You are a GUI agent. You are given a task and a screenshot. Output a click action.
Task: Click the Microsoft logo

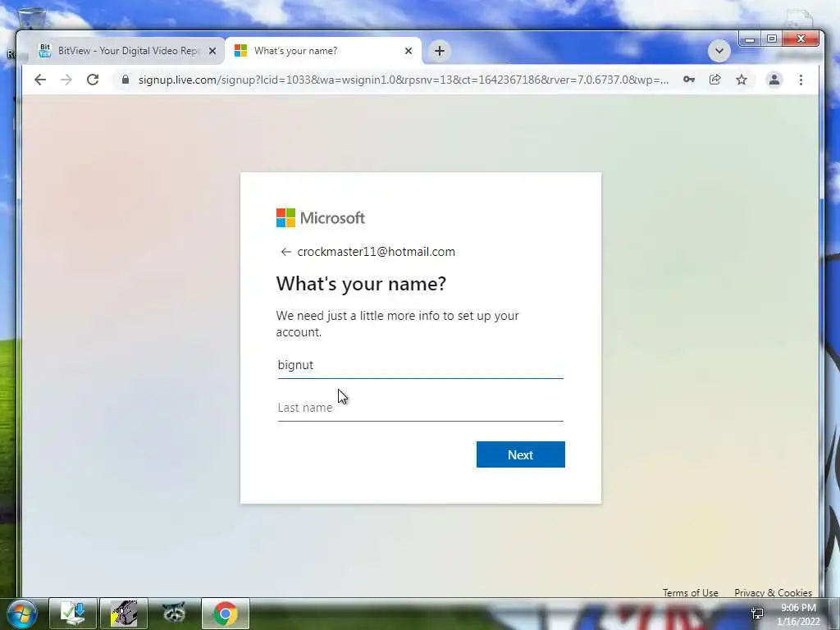[321, 218]
